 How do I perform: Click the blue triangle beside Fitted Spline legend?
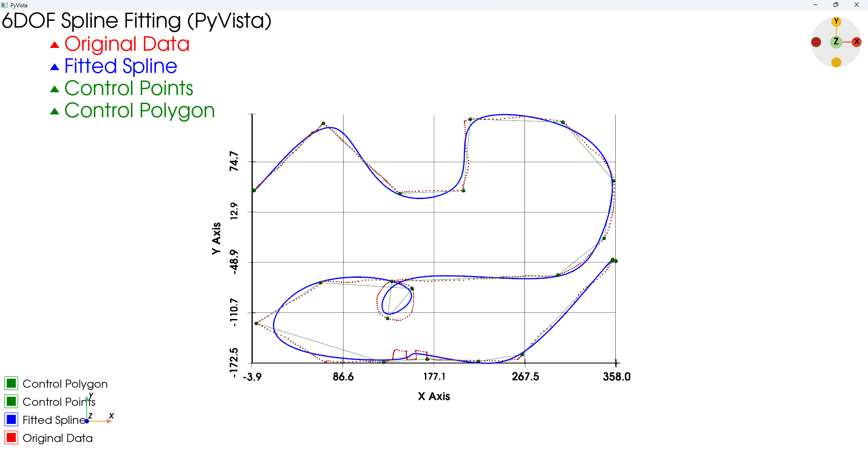55,67
